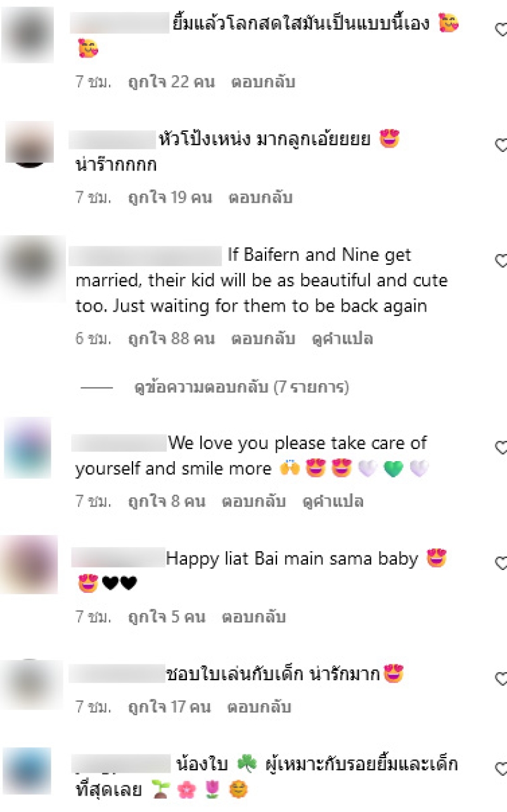Viewport: 507px width, 812px height.
Task: Like the comment ending 'มันเป็นแบบนี้เอง' with heart icon
Action: pos(501,29)
